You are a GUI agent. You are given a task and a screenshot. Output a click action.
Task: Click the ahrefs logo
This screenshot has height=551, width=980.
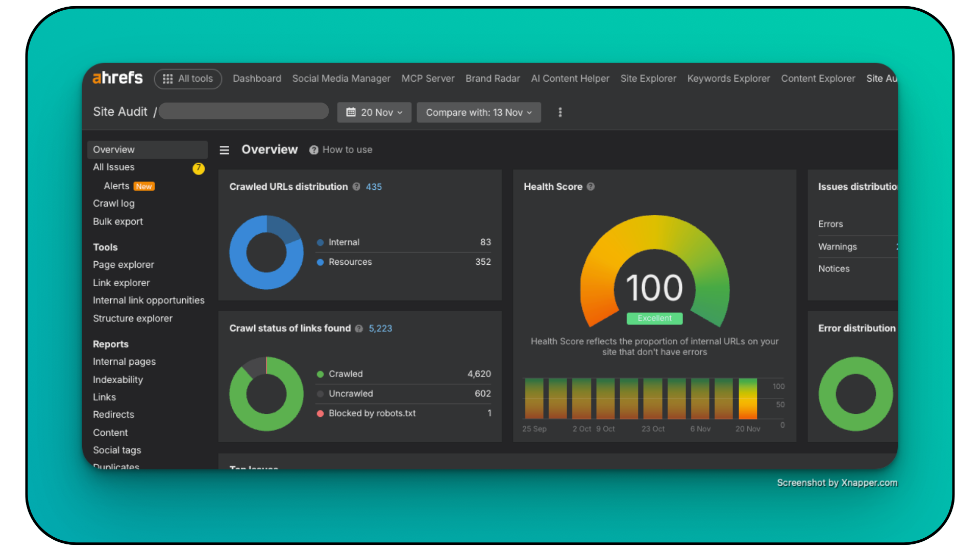[x=117, y=78]
